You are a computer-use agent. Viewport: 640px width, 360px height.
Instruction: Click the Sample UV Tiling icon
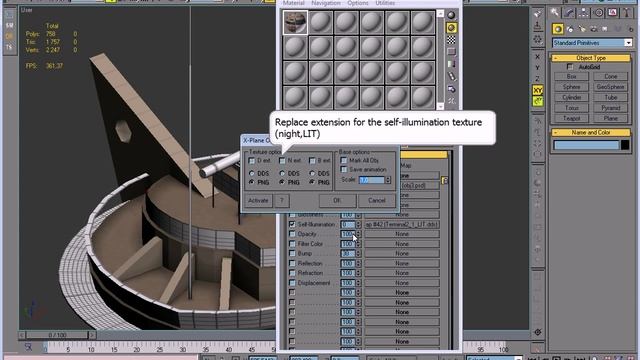coord(451,52)
